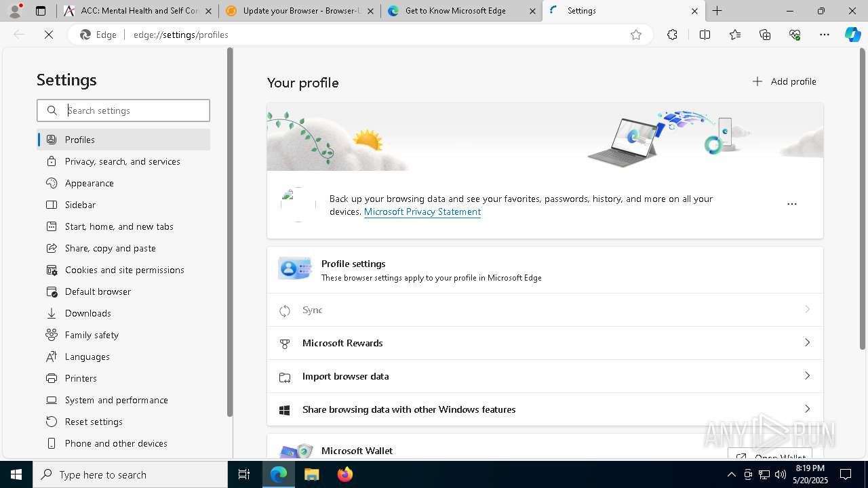The image size is (868, 488).
Task: Close the Get to Know Microsoft Edge tab
Action: (532, 11)
